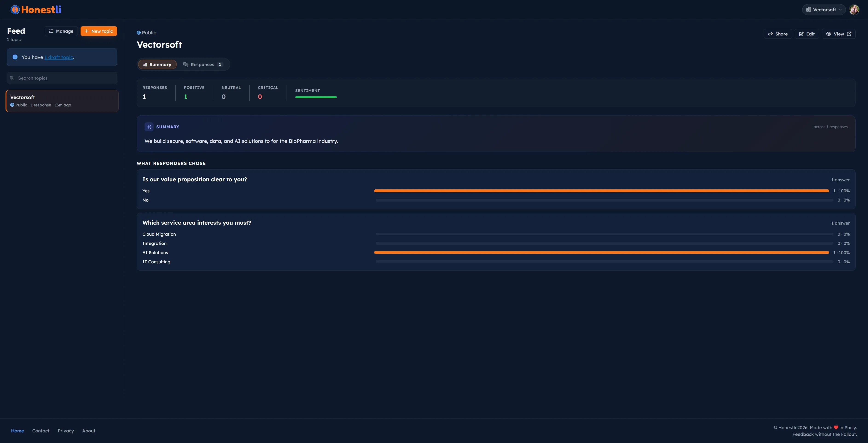Click 'Is our value proposition clear' question
Viewport: 868px width, 443px height.
point(195,179)
